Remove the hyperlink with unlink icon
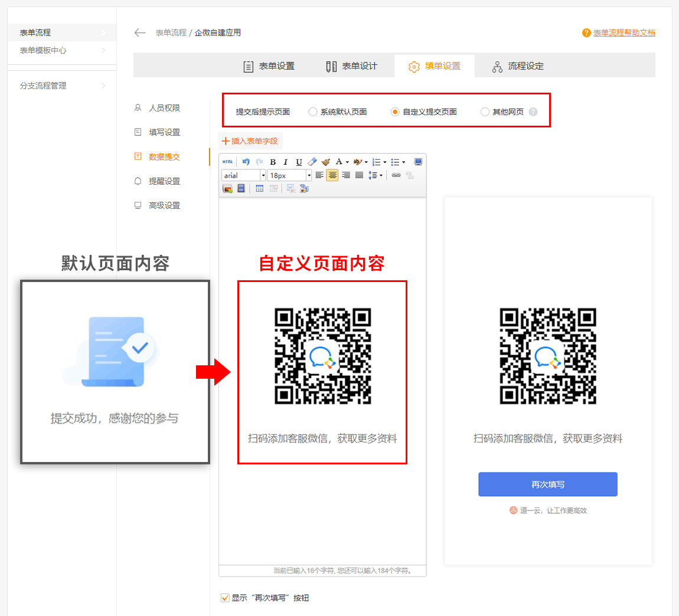 410,175
